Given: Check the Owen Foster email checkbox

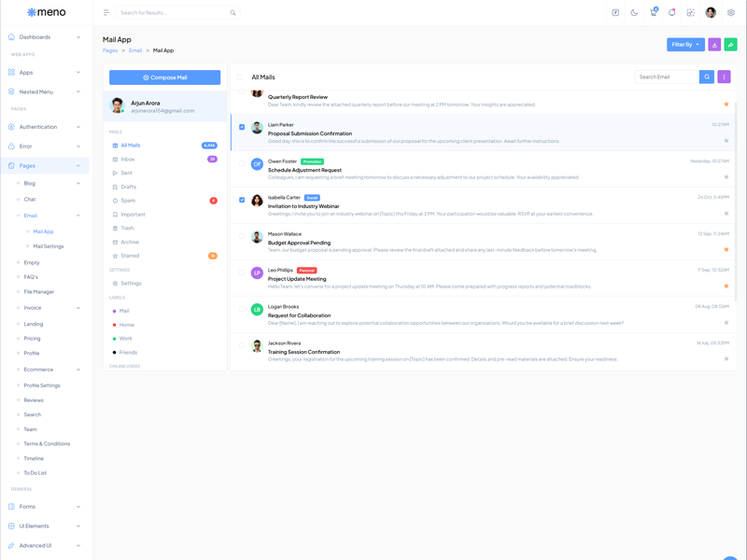Looking at the screenshot, I should pos(242,163).
